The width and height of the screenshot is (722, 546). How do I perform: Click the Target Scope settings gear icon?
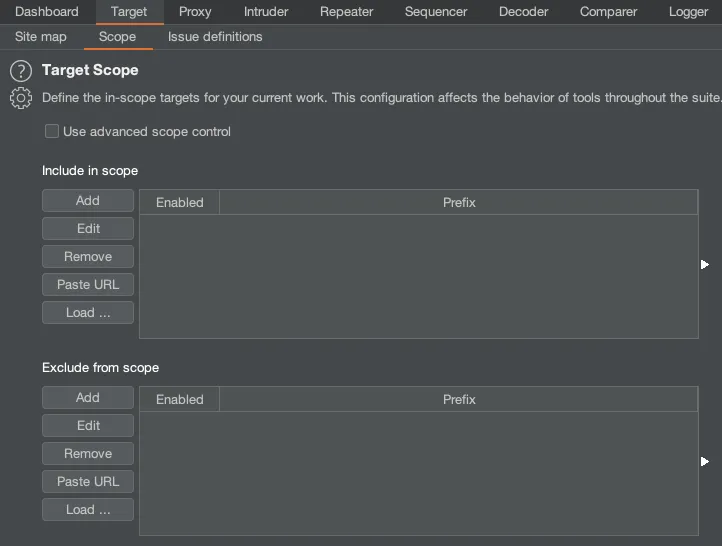[21, 98]
